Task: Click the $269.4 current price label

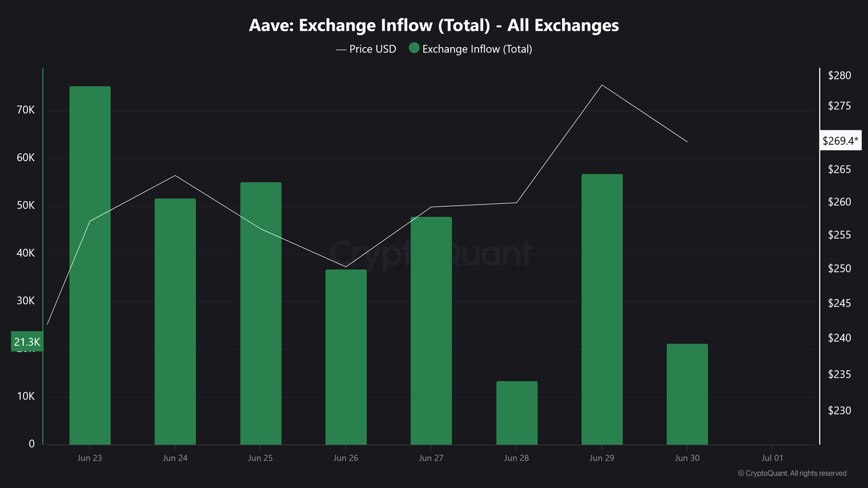Action: point(840,141)
